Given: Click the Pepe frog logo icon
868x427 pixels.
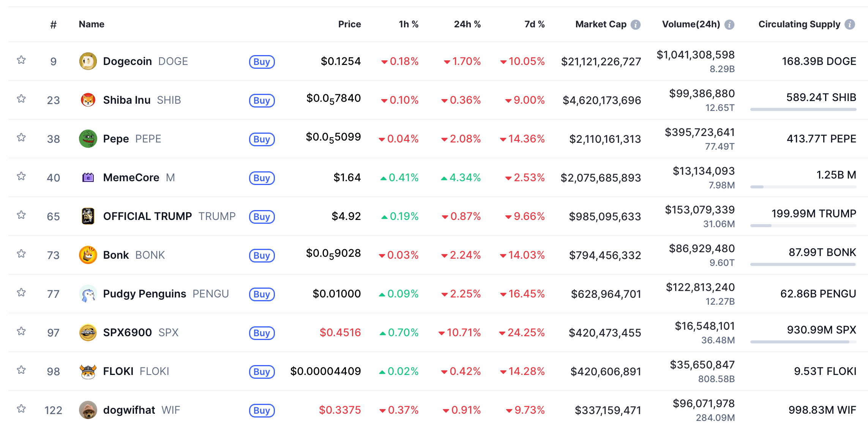Looking at the screenshot, I should [88, 139].
